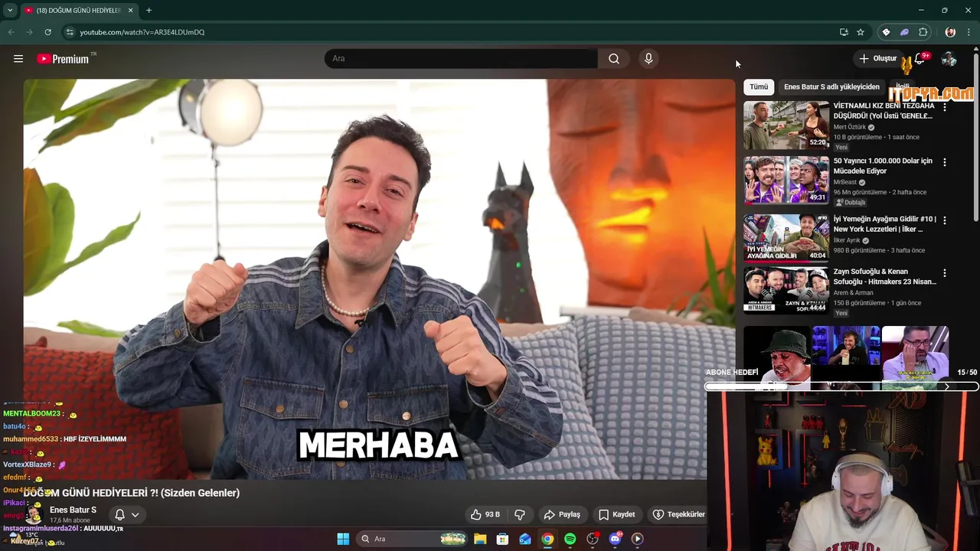980x551 pixels.
Task: Click the Kaydet save button
Action: [x=617, y=514]
